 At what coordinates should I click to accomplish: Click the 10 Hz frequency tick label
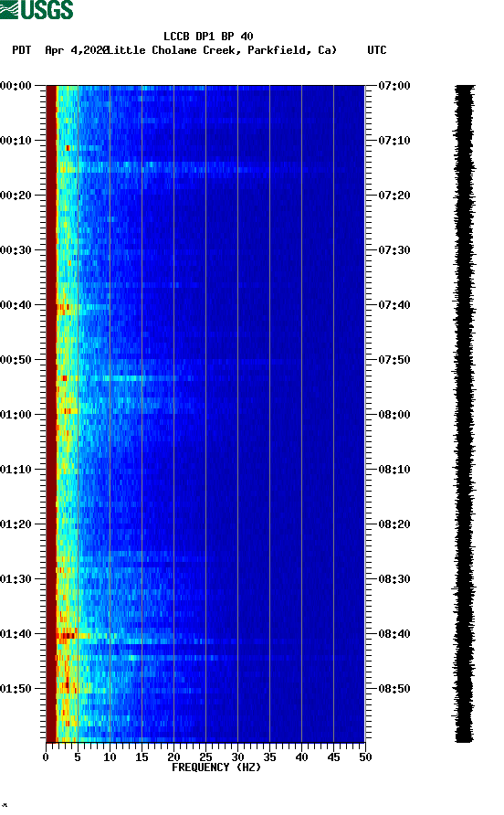click(110, 757)
